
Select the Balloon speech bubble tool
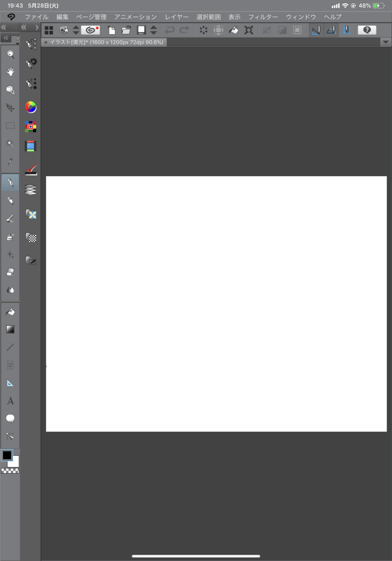pos(10,418)
